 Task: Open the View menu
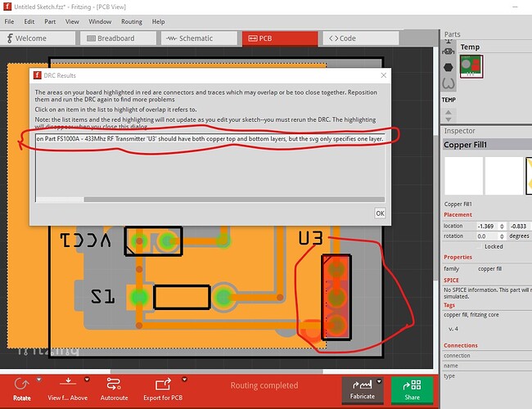point(72,22)
